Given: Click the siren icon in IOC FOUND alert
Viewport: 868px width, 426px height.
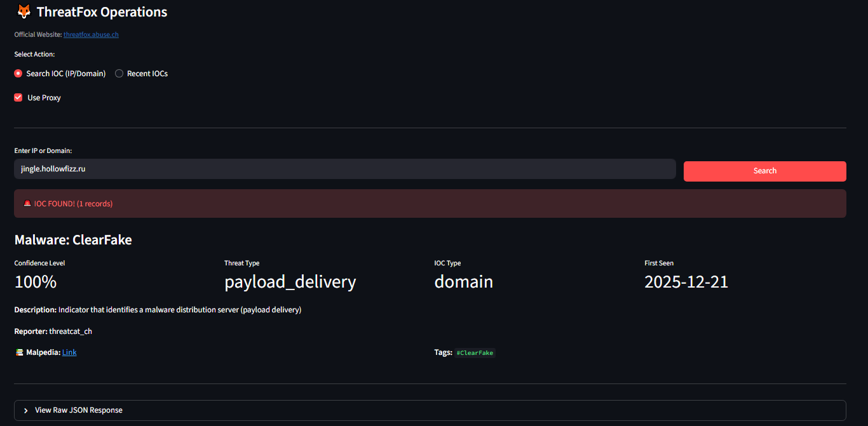Looking at the screenshot, I should click(x=27, y=204).
